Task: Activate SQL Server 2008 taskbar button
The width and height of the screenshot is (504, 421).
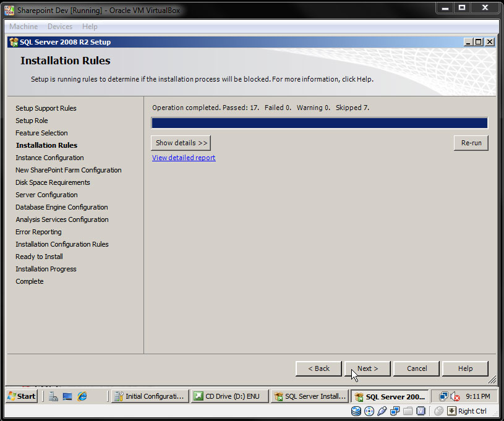Action: click(390, 396)
